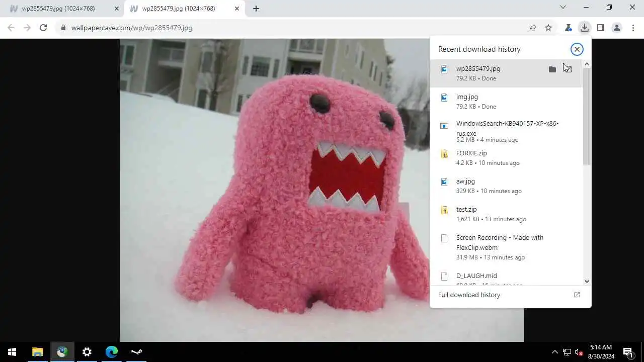Open the Windows Start menu
Image resolution: width=644 pixels, height=362 pixels.
point(12,352)
